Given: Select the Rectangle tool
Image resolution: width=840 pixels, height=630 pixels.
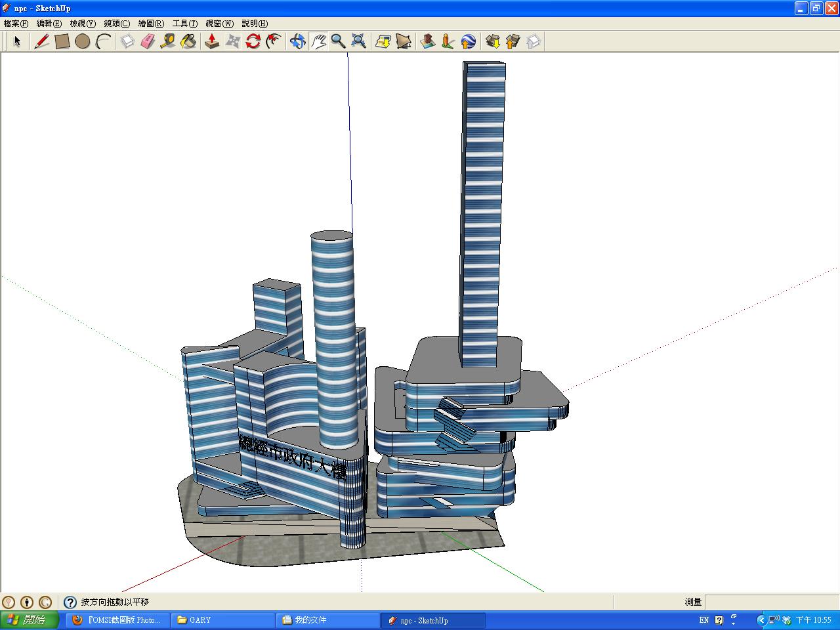Looking at the screenshot, I should coord(62,41).
